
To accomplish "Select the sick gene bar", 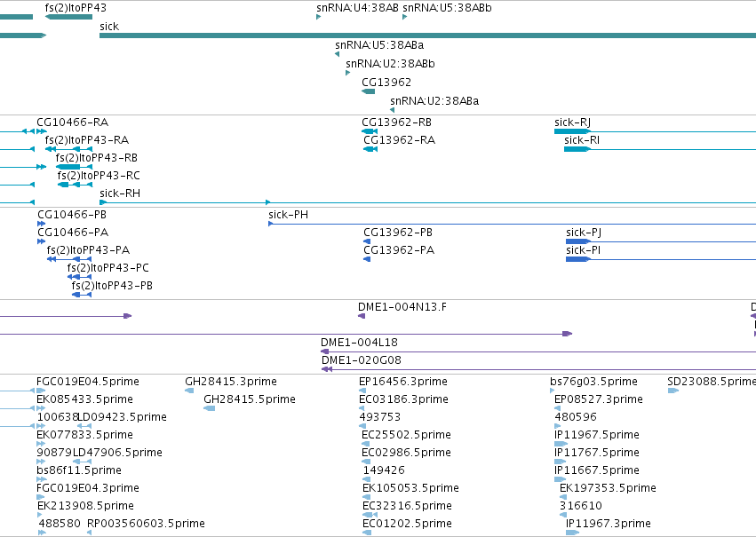I will tap(427, 36).
